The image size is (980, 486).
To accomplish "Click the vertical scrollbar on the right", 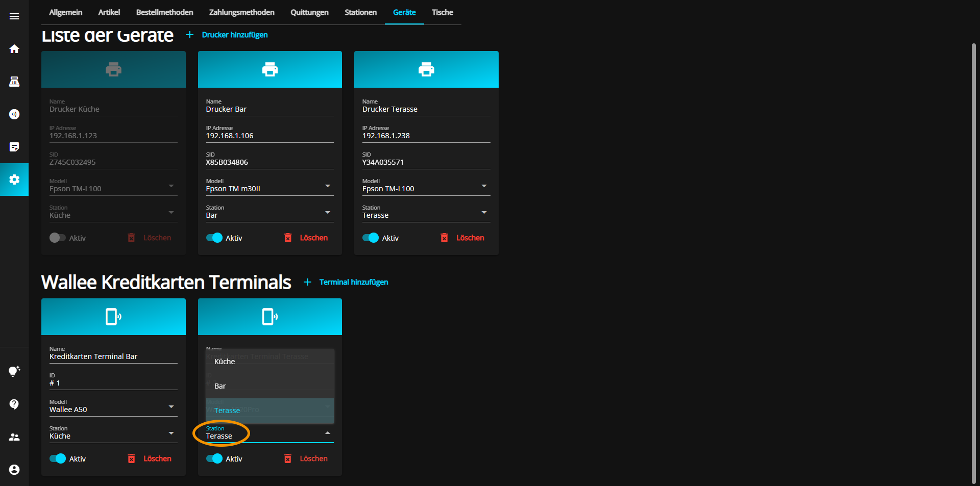I will point(974,264).
